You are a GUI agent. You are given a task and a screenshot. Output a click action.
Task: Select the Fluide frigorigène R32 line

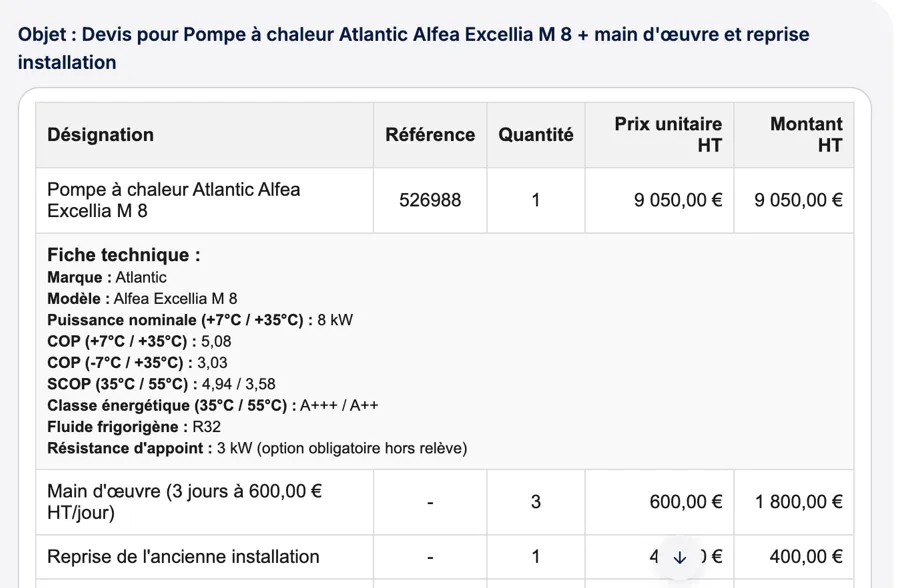pyautogui.click(x=134, y=427)
